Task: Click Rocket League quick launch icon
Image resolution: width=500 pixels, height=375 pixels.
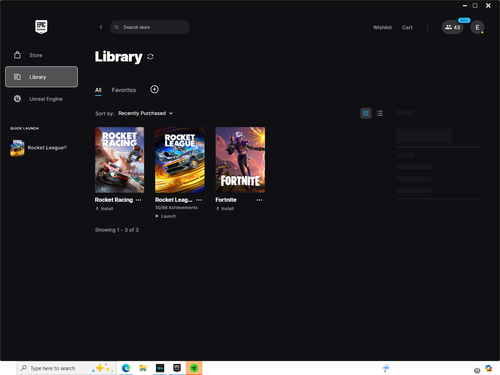Action: click(x=17, y=148)
